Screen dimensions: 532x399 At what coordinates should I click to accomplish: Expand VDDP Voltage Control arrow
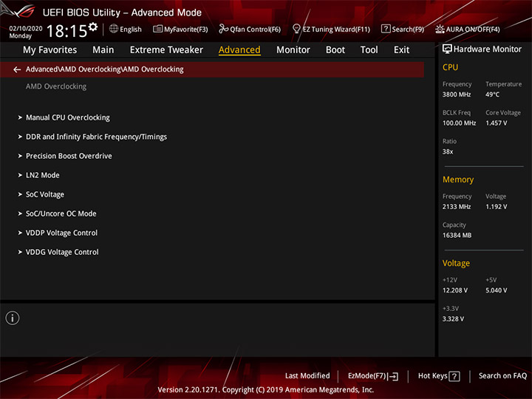20,233
